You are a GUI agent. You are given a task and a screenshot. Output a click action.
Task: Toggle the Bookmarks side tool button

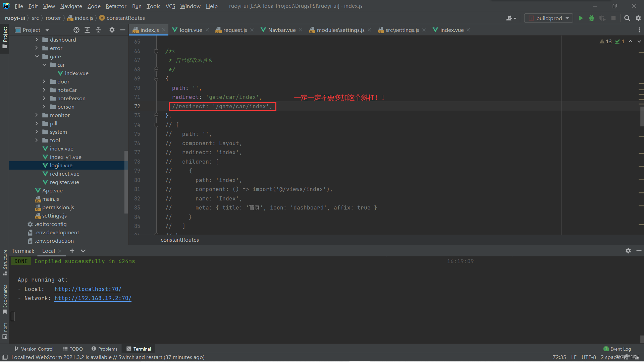5,299
